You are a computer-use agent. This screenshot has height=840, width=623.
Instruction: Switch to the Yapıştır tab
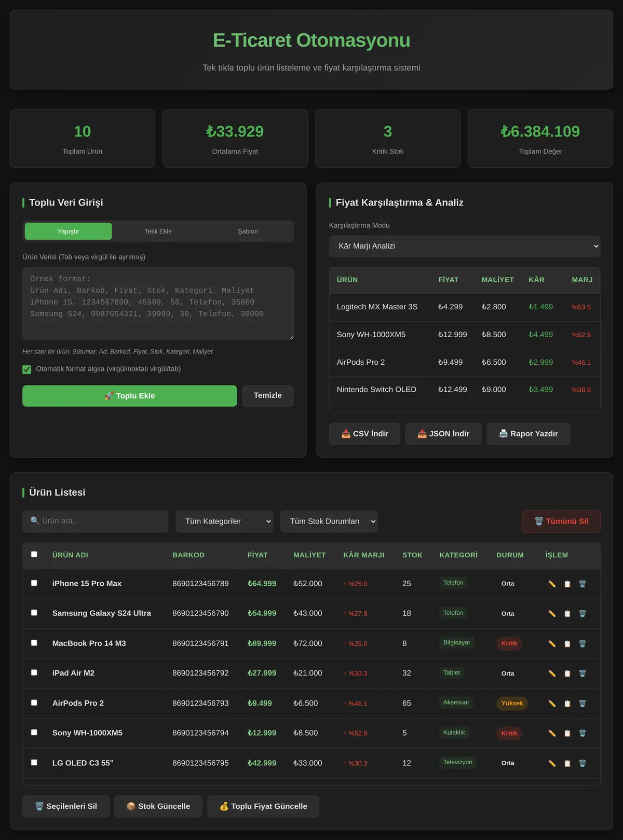pos(69,231)
